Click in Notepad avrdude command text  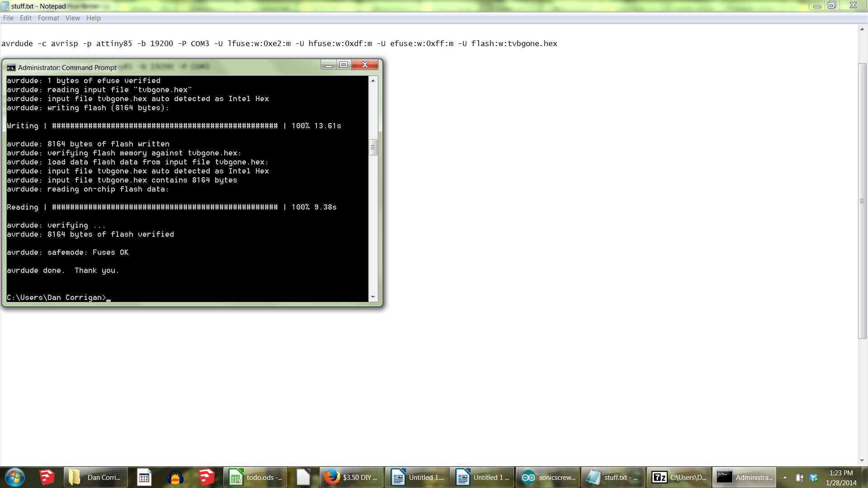pyautogui.click(x=279, y=44)
